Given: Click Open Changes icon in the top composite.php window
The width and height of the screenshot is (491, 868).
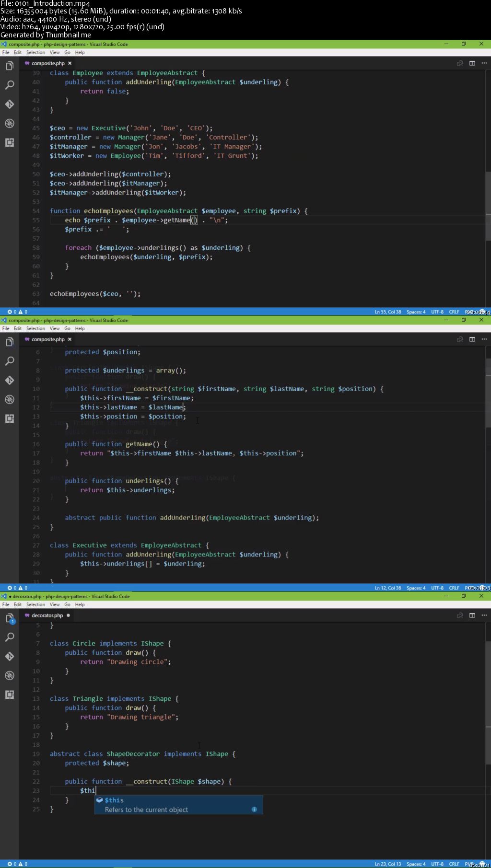Looking at the screenshot, I should pyautogui.click(x=460, y=63).
